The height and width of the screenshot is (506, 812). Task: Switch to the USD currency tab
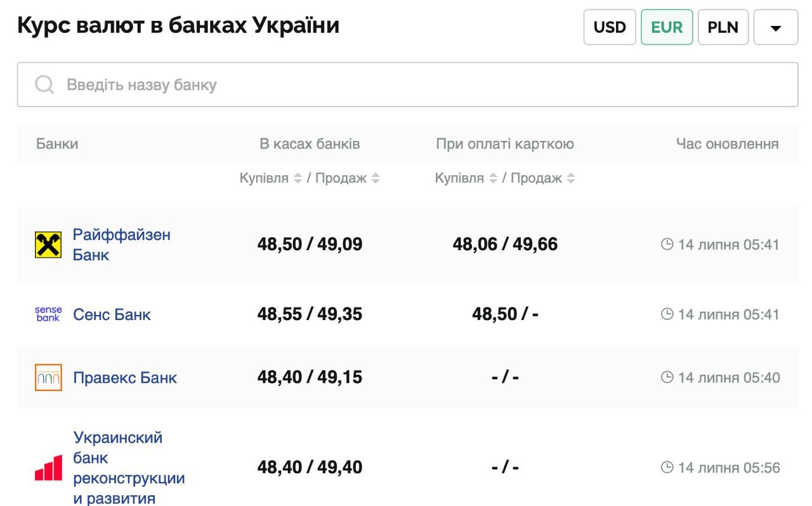[x=610, y=27]
